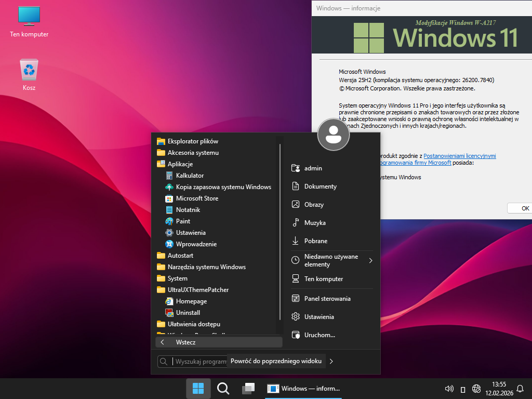This screenshot has width=532, height=399.
Task: Click the Task View taskbar icon
Action: (248, 389)
